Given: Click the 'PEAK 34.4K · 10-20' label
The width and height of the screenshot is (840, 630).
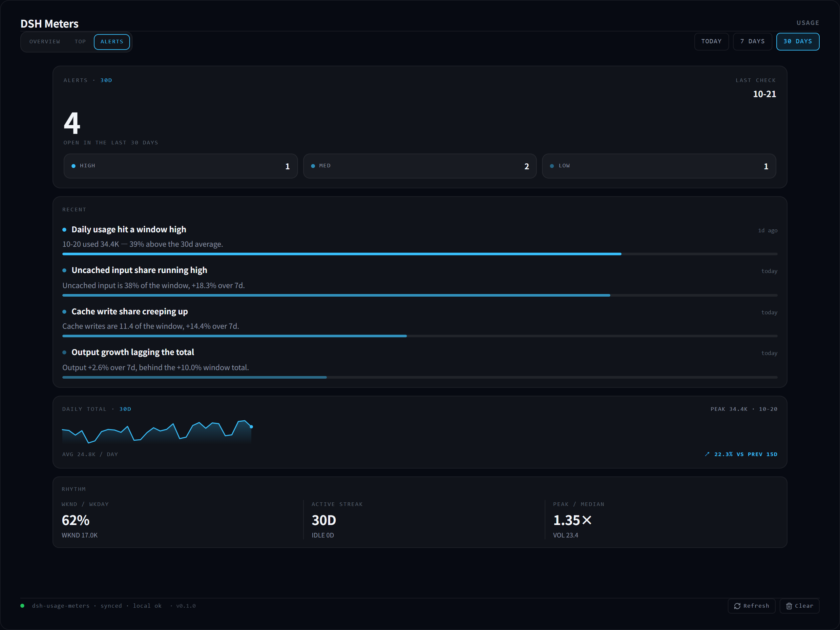Looking at the screenshot, I should pyautogui.click(x=744, y=409).
